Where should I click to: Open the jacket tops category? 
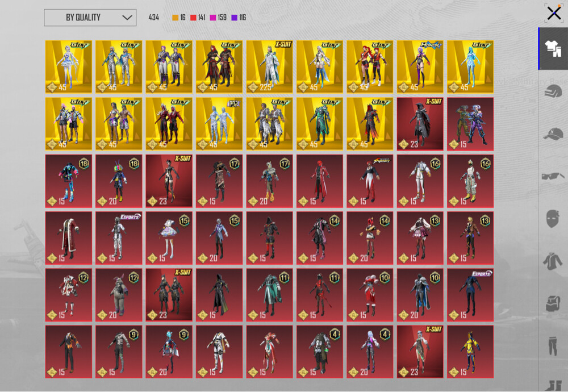553,261
